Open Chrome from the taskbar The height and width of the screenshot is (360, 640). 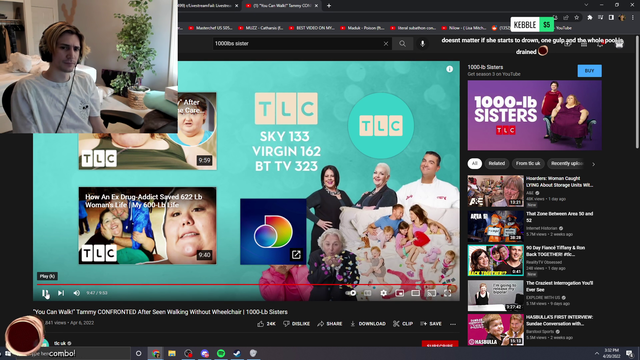point(156,353)
